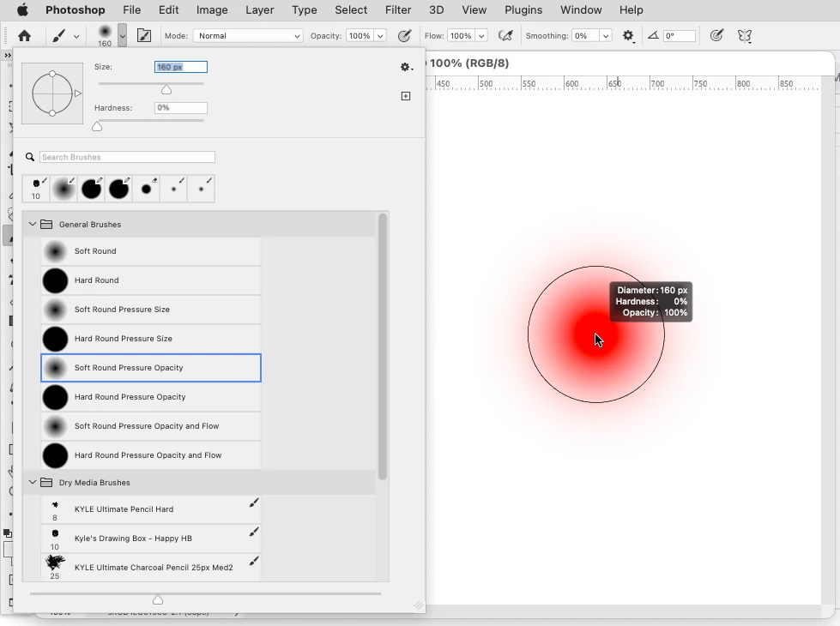Screen dimensions: 840x626
Task: Open the File menu
Action: [x=132, y=9]
